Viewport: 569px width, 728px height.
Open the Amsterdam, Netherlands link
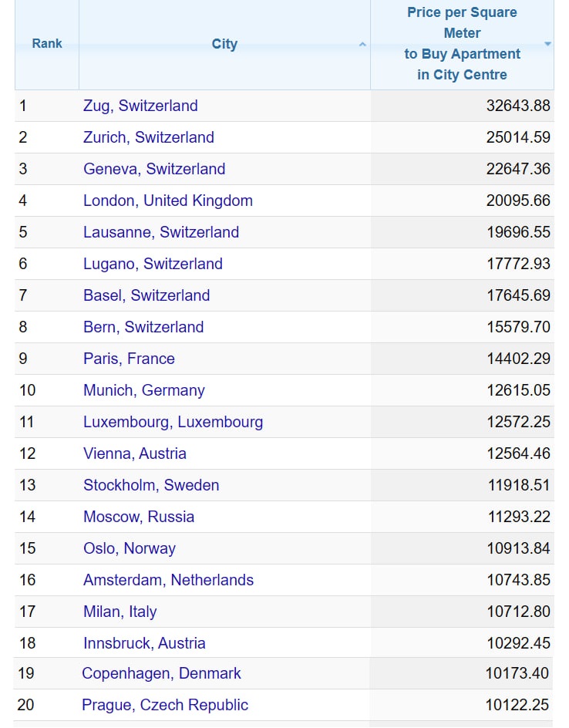tap(168, 580)
